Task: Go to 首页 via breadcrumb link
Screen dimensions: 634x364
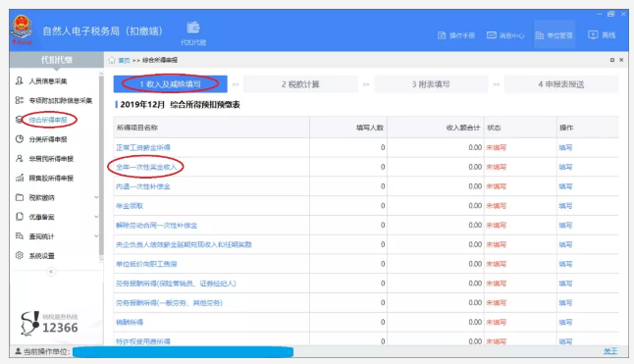Action: (124, 60)
